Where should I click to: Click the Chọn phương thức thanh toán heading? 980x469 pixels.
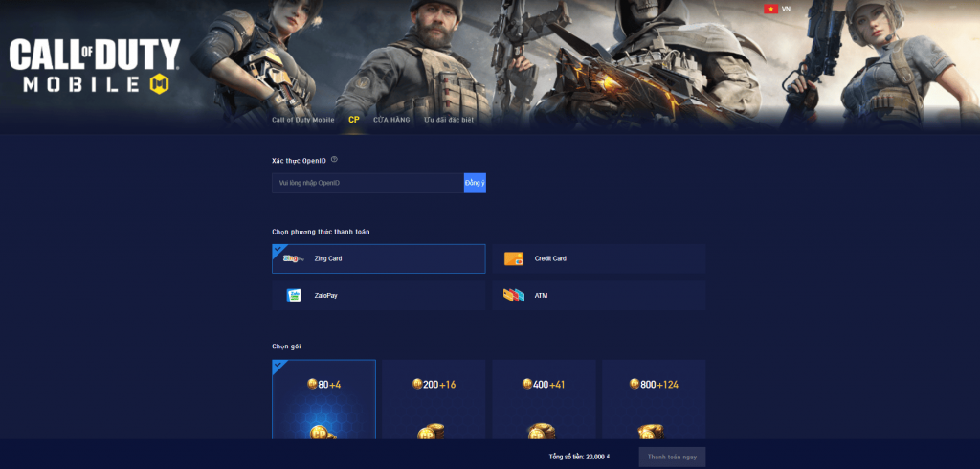click(321, 232)
